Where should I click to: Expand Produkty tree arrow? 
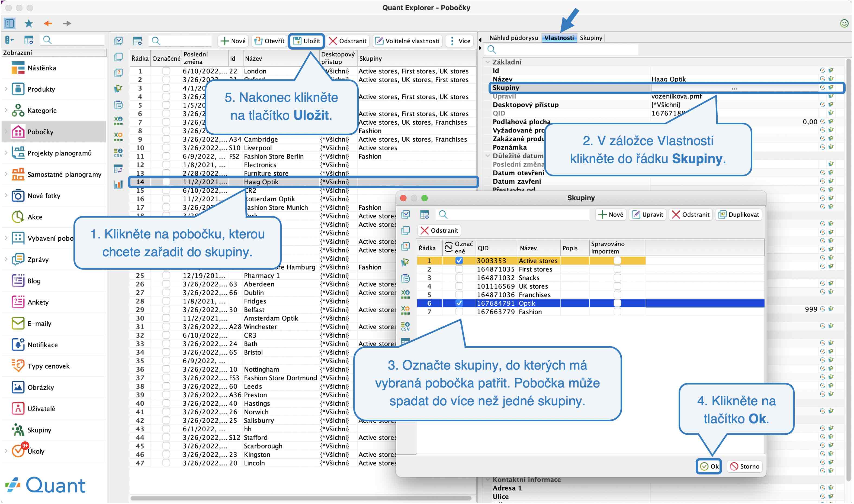click(x=6, y=89)
